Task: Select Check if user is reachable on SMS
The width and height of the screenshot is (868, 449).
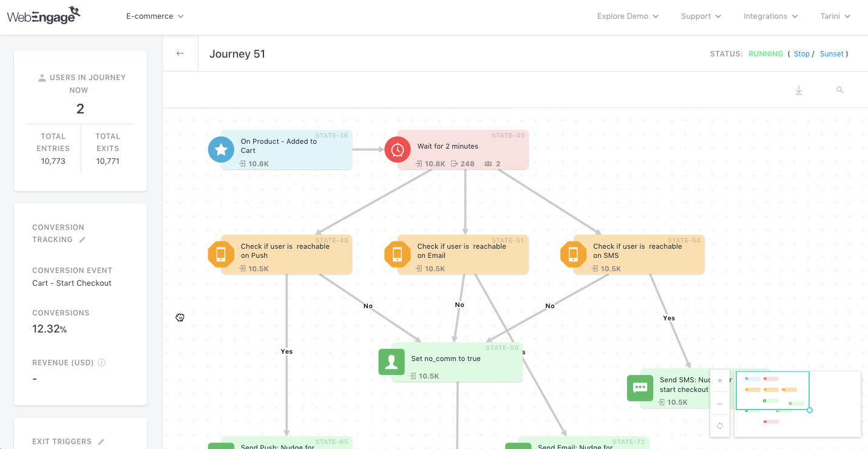Action: coord(639,255)
